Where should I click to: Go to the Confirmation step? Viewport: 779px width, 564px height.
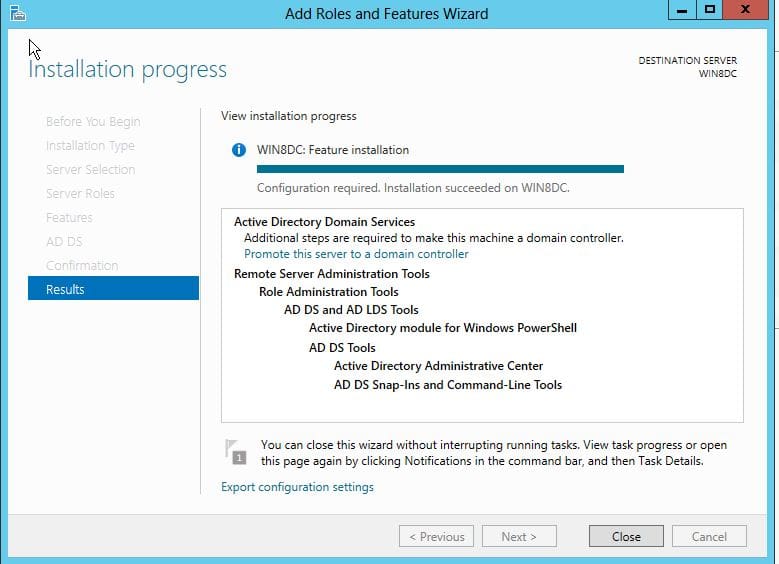pyautogui.click(x=82, y=265)
